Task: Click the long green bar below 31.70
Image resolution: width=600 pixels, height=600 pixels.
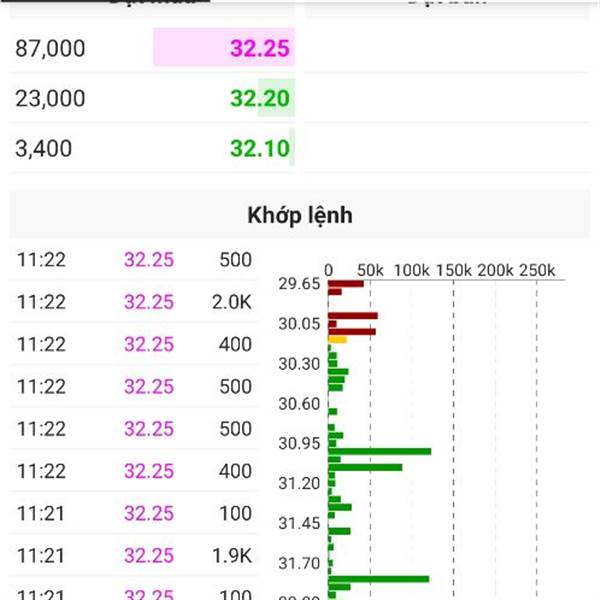Action: pos(378,579)
